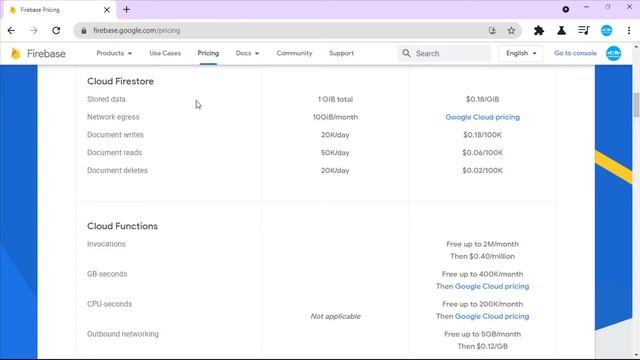Expand the Products dropdown menu
The image size is (640, 360).
tap(114, 53)
